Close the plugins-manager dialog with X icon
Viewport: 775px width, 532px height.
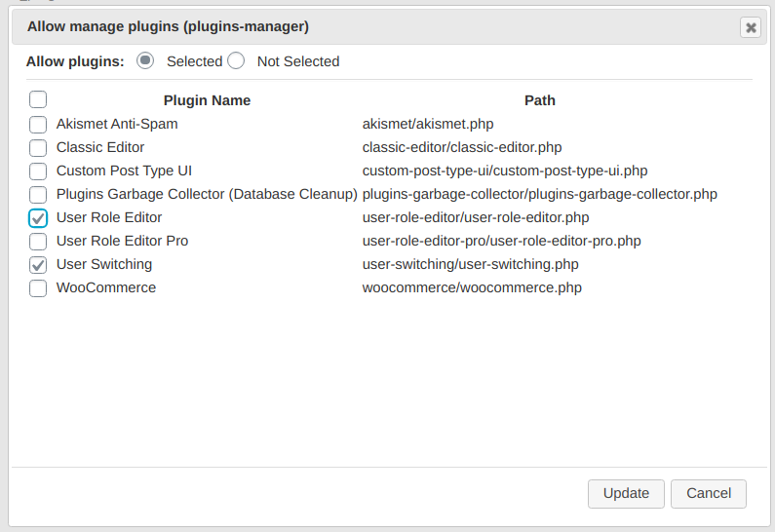coord(750,27)
